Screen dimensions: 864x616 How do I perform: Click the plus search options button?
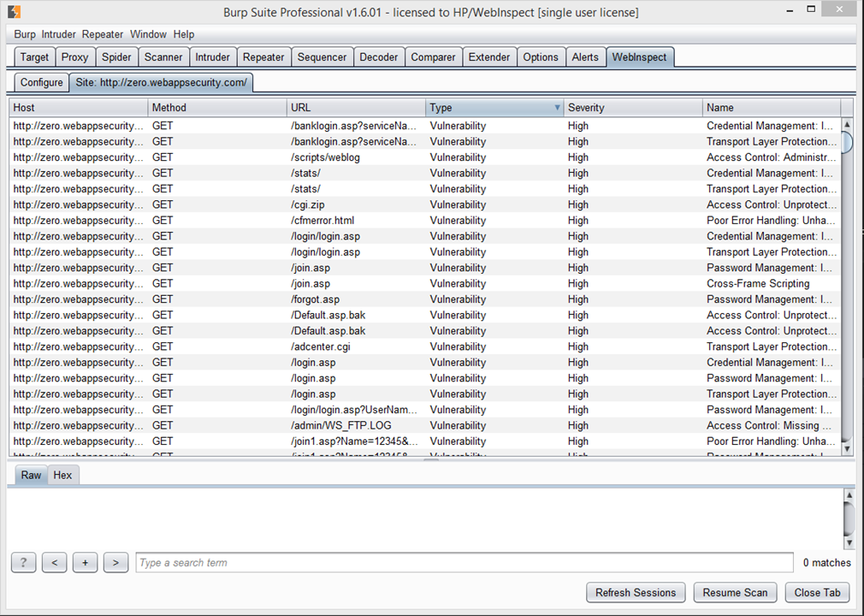85,563
